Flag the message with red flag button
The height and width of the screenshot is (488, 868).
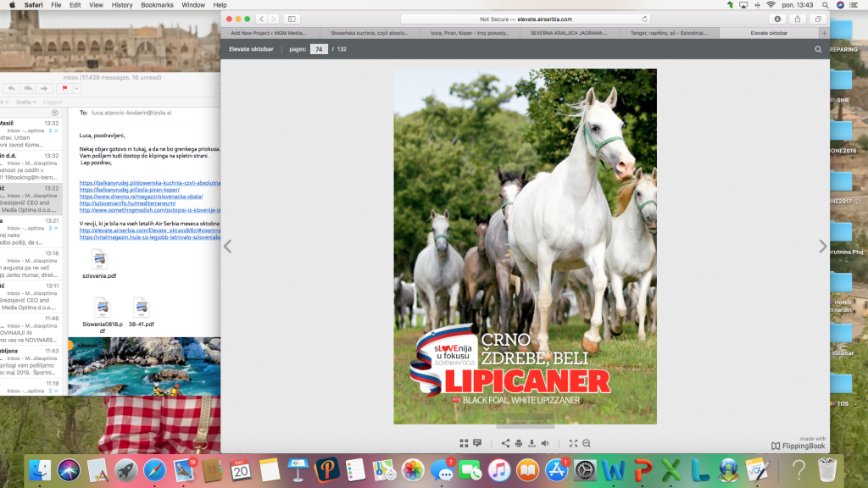[x=64, y=88]
